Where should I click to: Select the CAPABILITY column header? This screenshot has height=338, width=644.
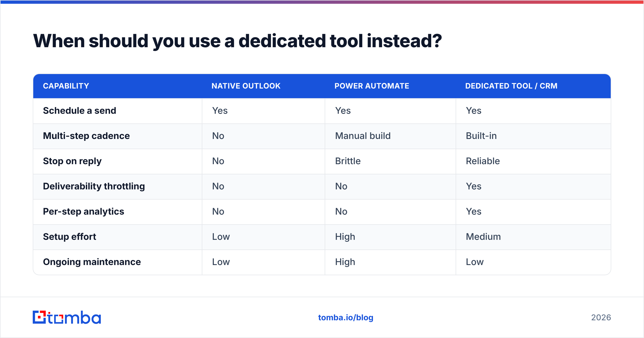point(66,86)
